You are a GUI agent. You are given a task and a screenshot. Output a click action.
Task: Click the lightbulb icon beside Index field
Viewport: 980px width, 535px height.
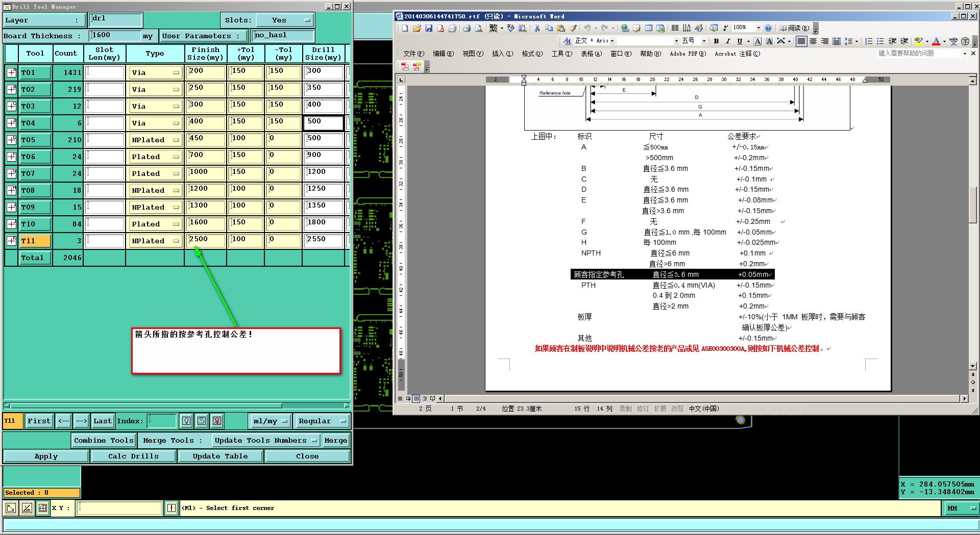point(187,421)
